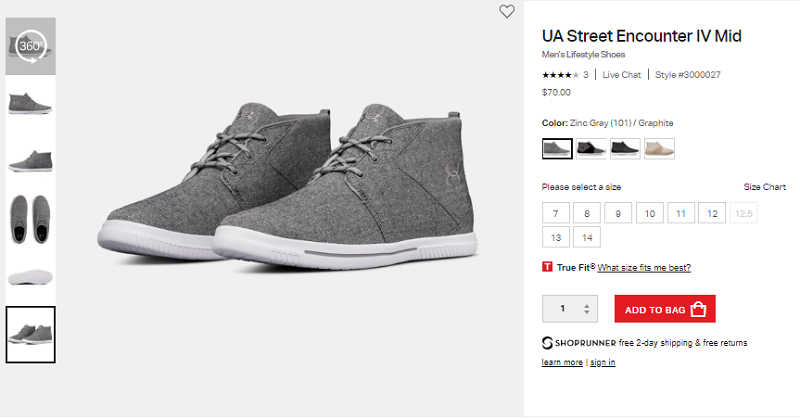Click the quantity input field
This screenshot has width=800, height=419.
[563, 309]
